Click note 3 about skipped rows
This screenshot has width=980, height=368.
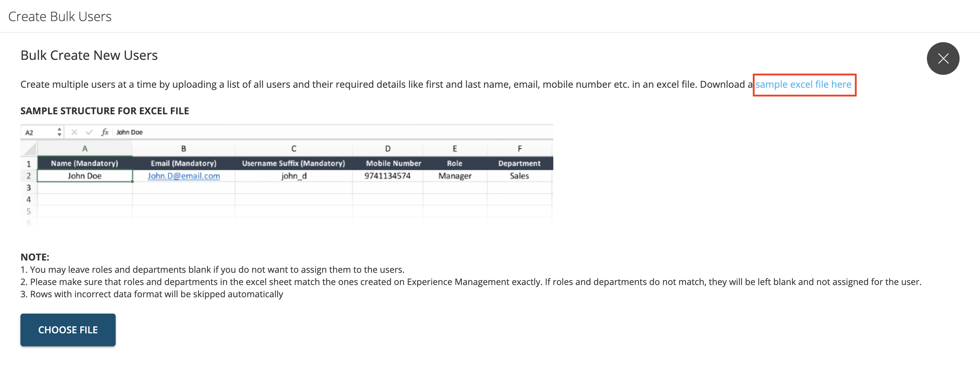tap(152, 294)
